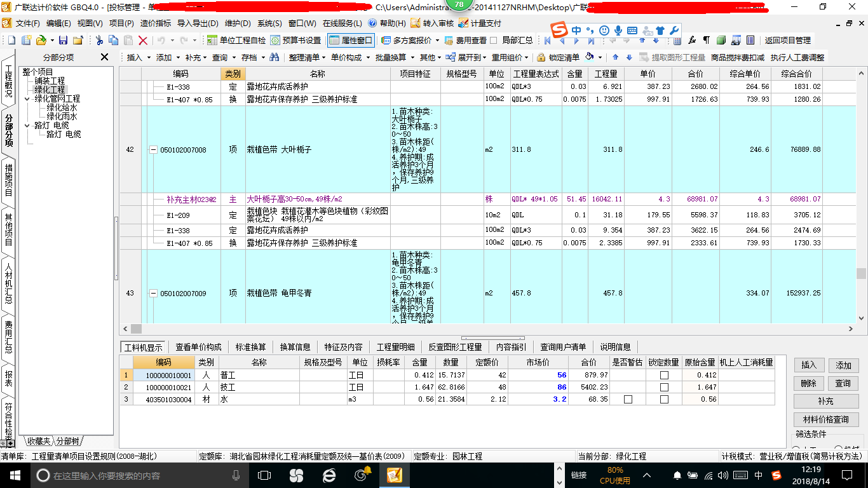868x488 pixels.
Task: Open the 添加 dropdown in toolbar
Action: [168, 57]
